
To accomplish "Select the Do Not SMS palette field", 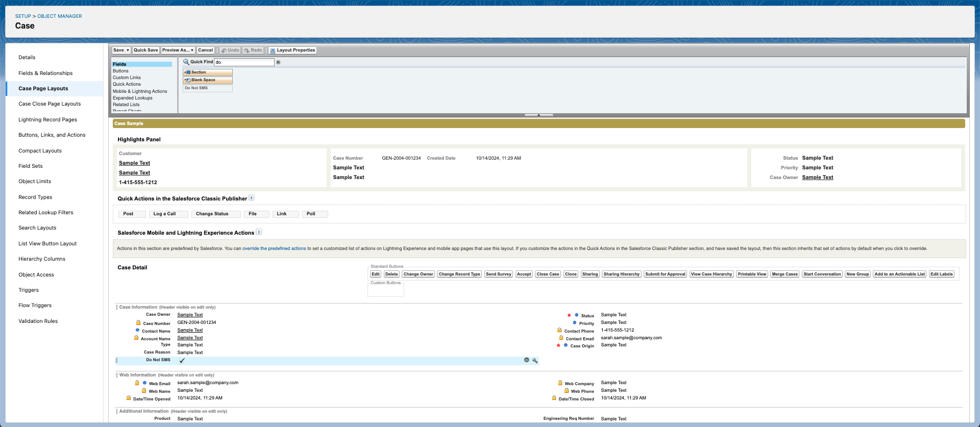I will [x=208, y=88].
